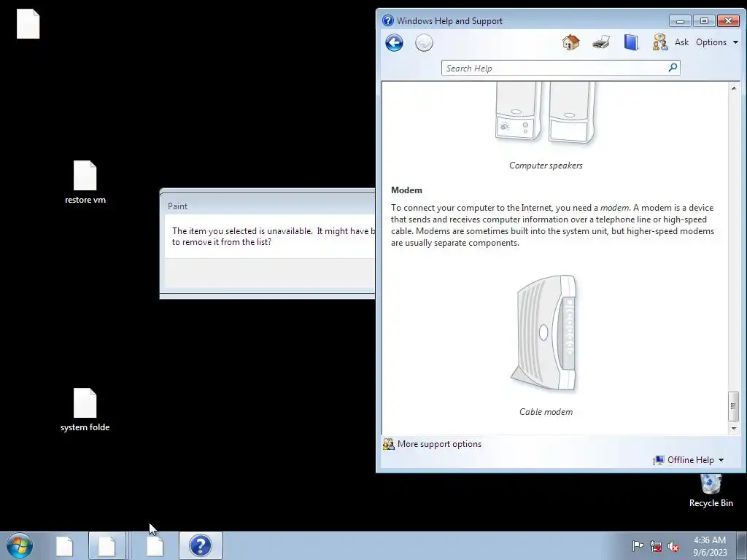
Task: Click the Help scrollbar down arrow
Action: (734, 429)
